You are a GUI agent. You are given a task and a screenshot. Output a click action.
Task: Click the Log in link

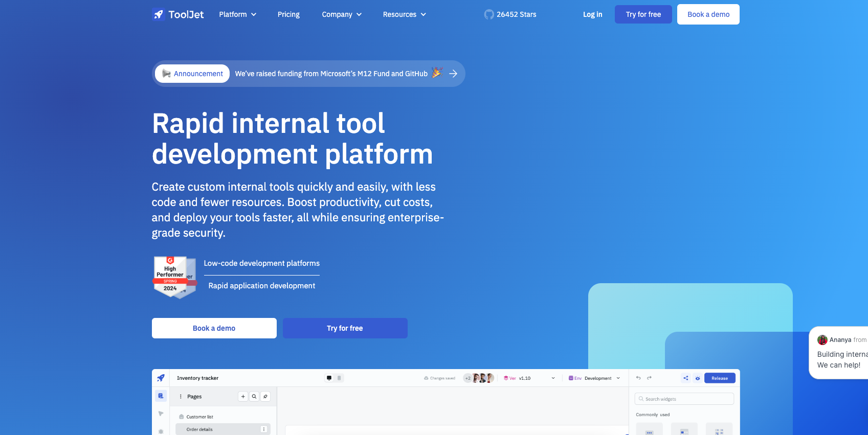pos(592,14)
